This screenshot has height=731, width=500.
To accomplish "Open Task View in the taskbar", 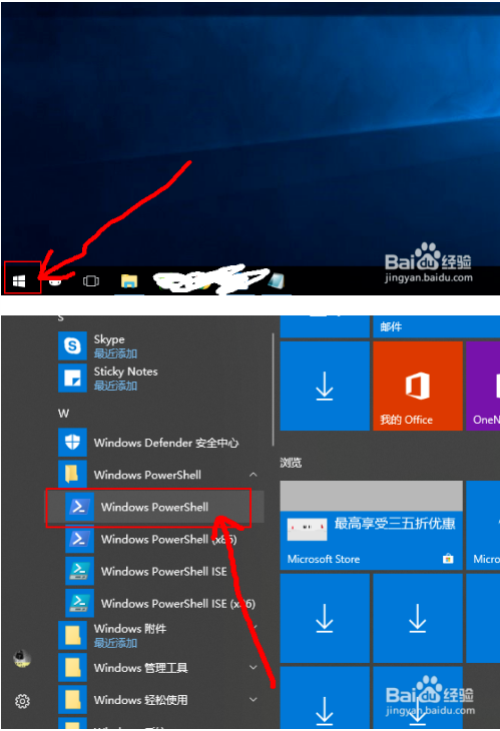I will click(x=91, y=281).
